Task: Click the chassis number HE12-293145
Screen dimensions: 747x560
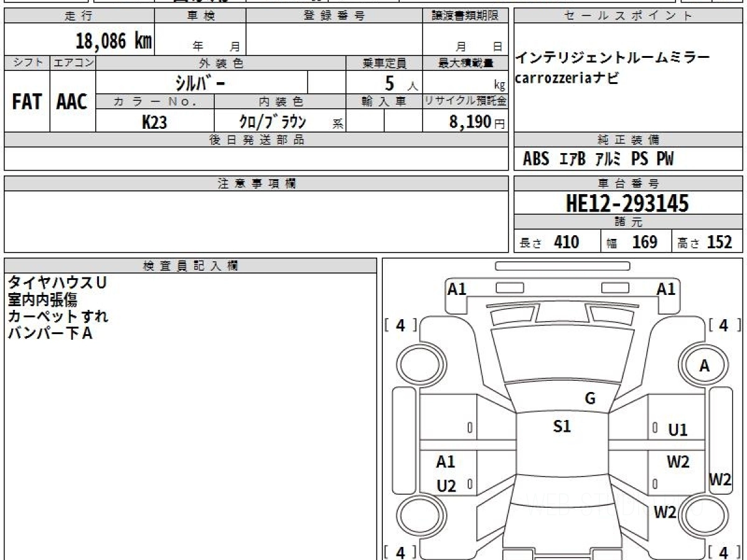Action: 628,202
